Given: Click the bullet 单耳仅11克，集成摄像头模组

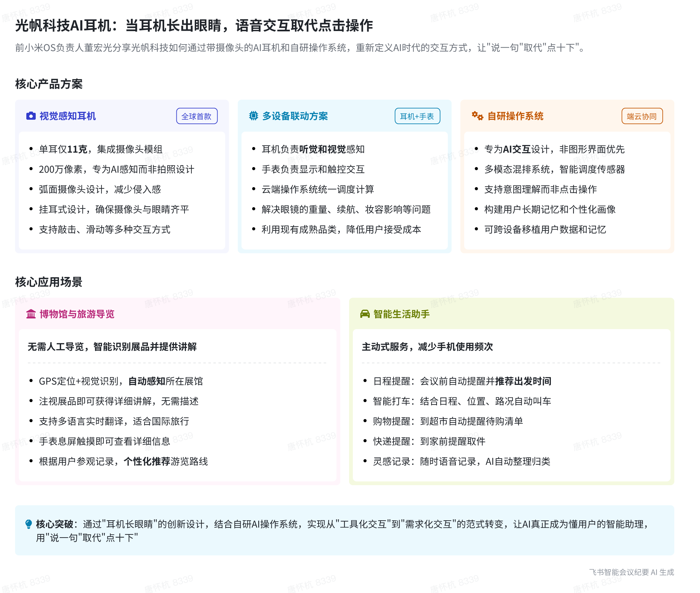Looking at the screenshot, I should click(101, 149).
